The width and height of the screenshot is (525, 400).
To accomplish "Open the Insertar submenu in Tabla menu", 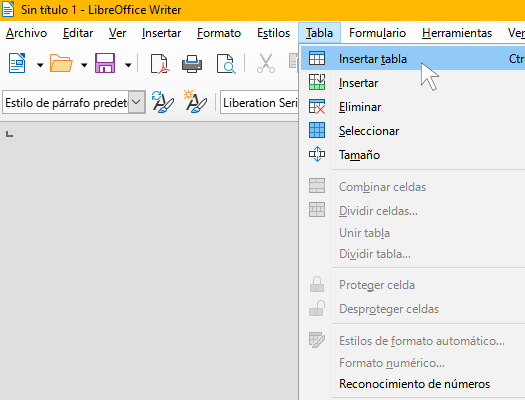I will pyautogui.click(x=413, y=83).
